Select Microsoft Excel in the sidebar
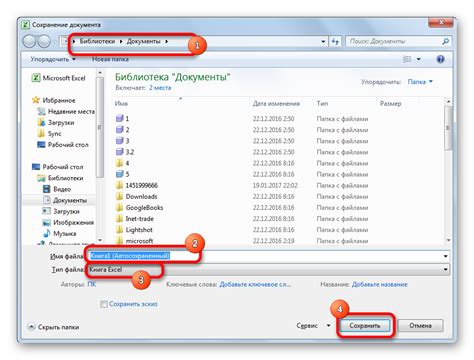The height and width of the screenshot is (360, 474). coord(59,78)
